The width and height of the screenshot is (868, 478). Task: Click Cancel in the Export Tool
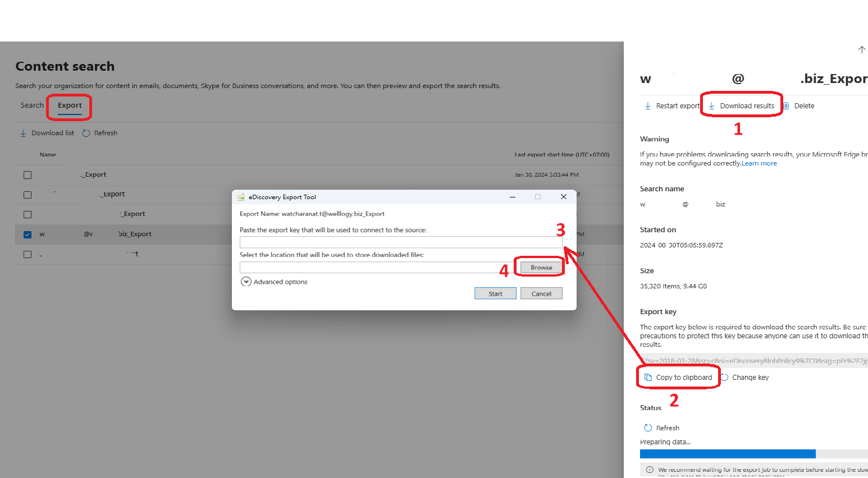[541, 293]
